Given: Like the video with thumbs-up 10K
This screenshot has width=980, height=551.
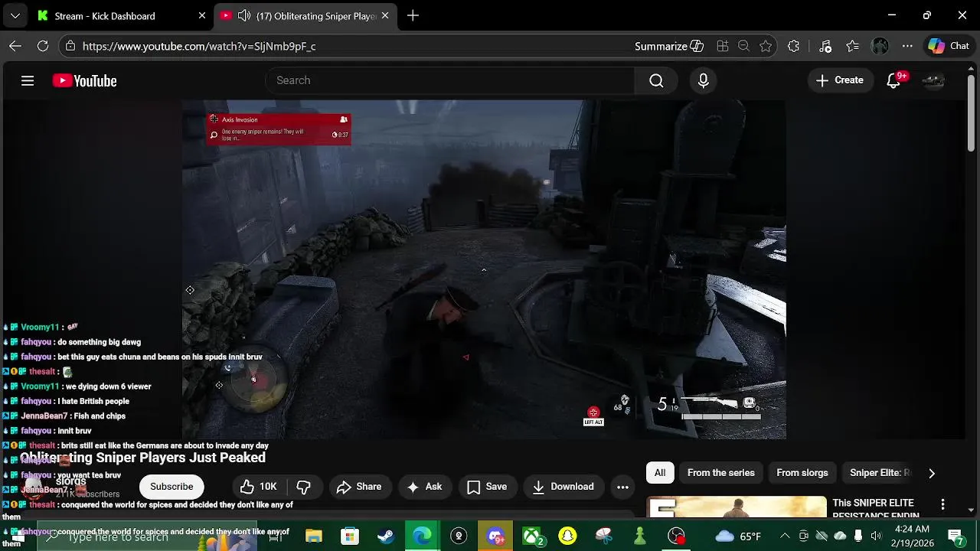Looking at the screenshot, I should 259,487.
